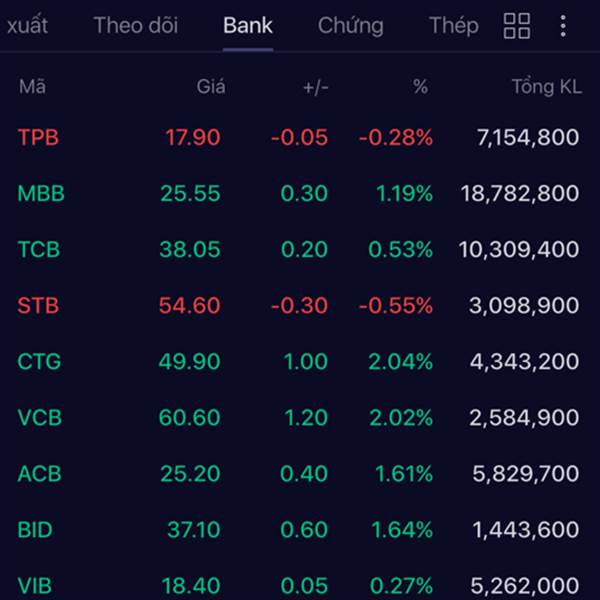Switch to the Bank tab
Screen dimensions: 600x600
[248, 26]
